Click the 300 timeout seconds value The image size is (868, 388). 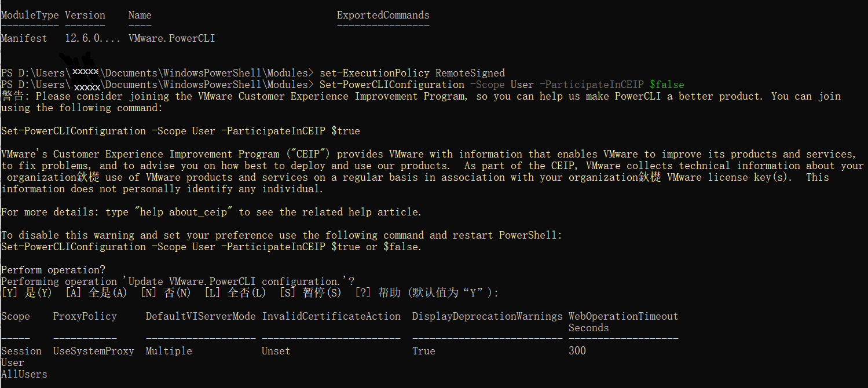(x=577, y=351)
